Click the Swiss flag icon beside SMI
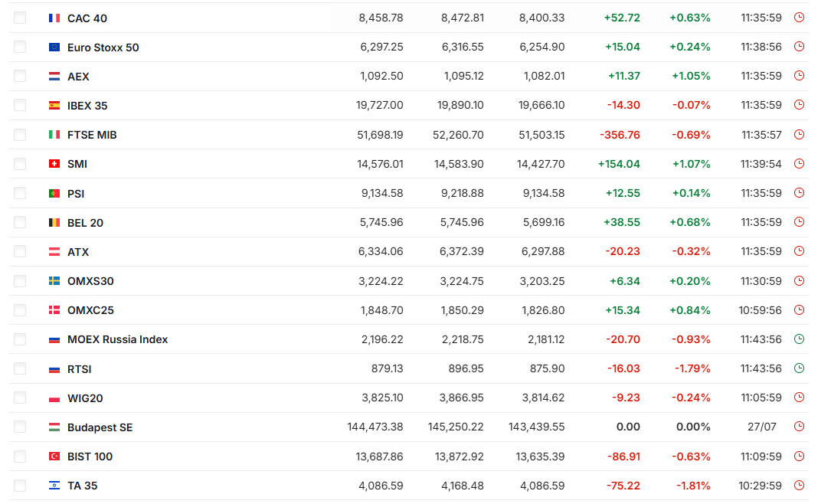 point(54,164)
